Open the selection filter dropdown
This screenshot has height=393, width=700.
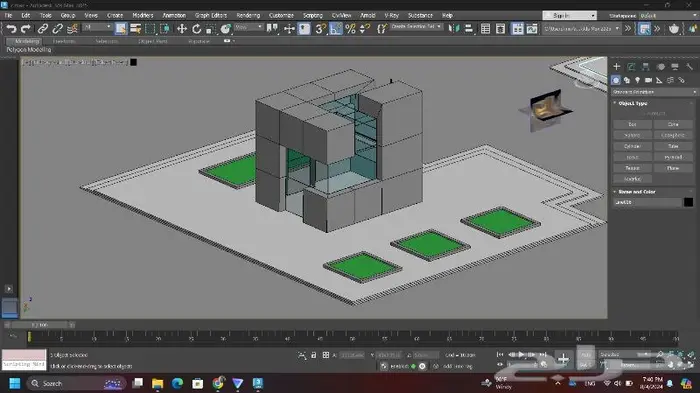point(97,27)
